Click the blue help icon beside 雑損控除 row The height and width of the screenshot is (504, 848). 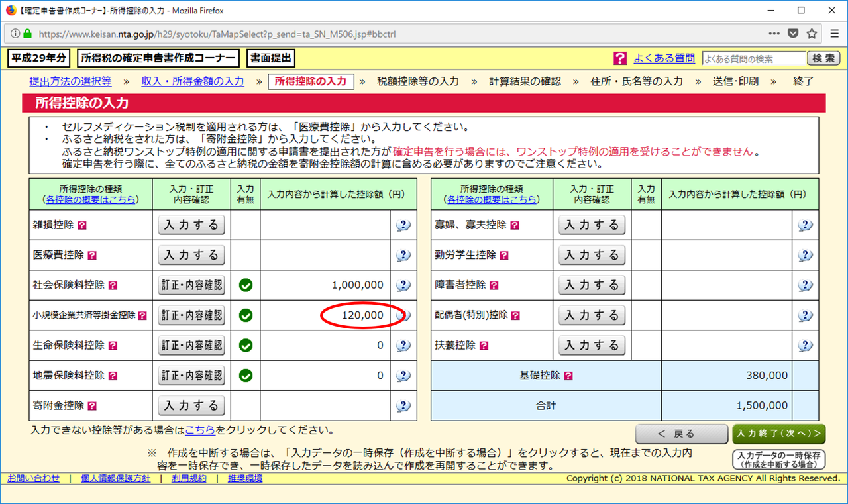pyautogui.click(x=403, y=225)
